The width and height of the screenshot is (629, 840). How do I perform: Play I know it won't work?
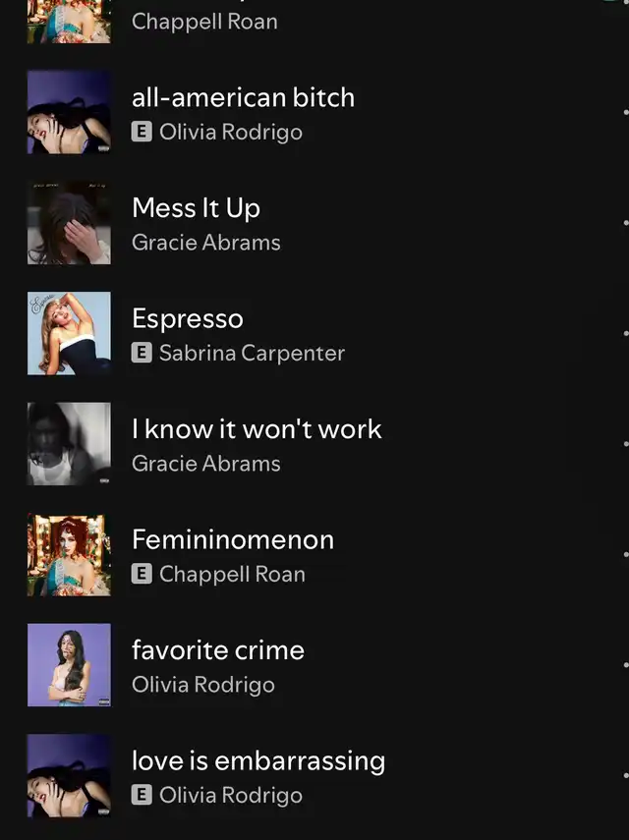tap(257, 429)
